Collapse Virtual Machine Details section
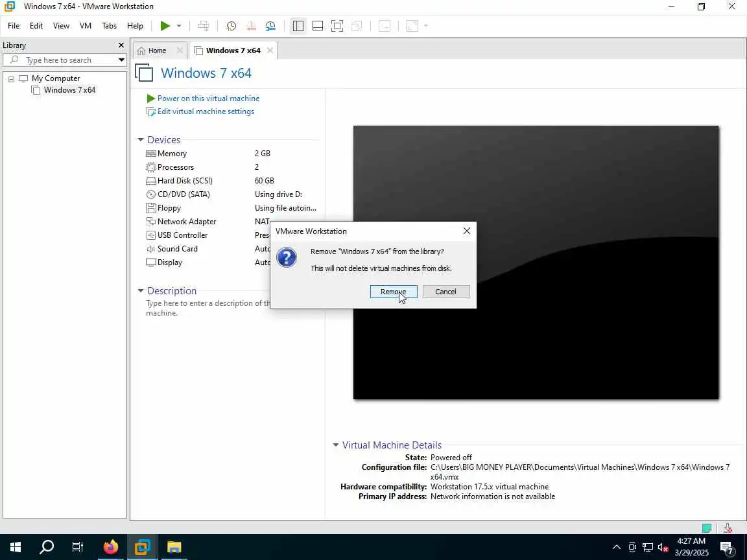The height and width of the screenshot is (560, 747). [336, 445]
